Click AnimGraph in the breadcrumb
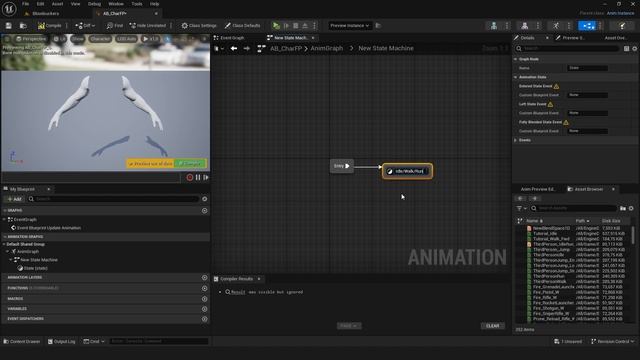The width and height of the screenshot is (640, 360). pyautogui.click(x=327, y=49)
